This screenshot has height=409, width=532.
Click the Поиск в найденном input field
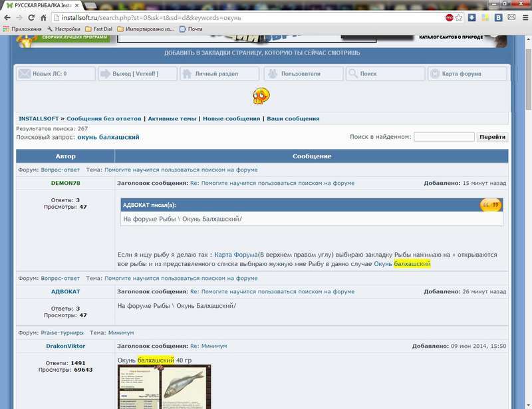pyautogui.click(x=444, y=137)
